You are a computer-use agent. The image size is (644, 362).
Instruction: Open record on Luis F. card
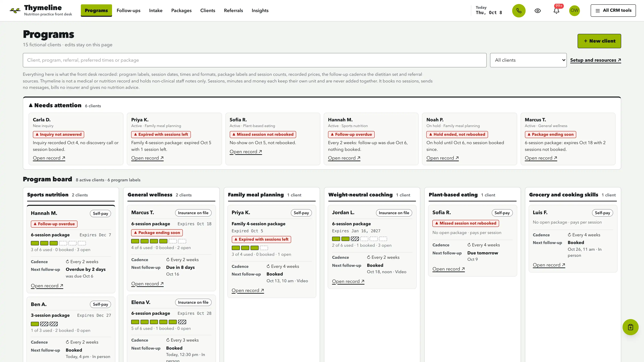click(x=549, y=265)
